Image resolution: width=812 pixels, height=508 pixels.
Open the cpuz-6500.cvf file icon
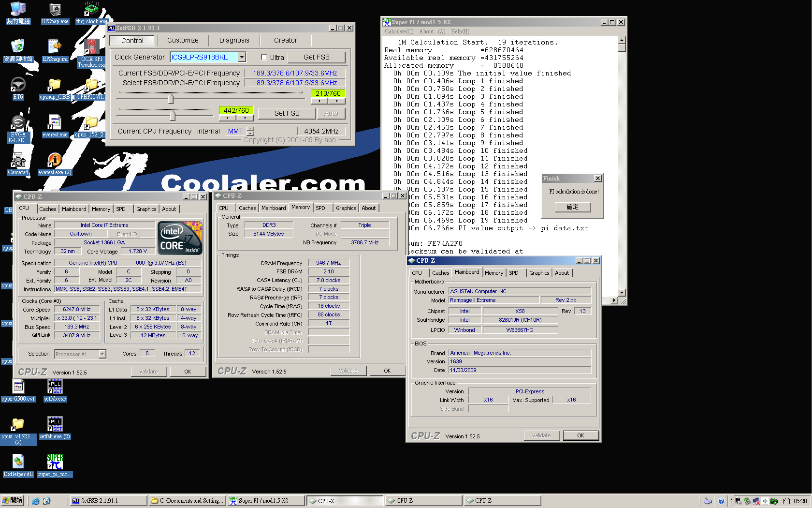(x=18, y=390)
